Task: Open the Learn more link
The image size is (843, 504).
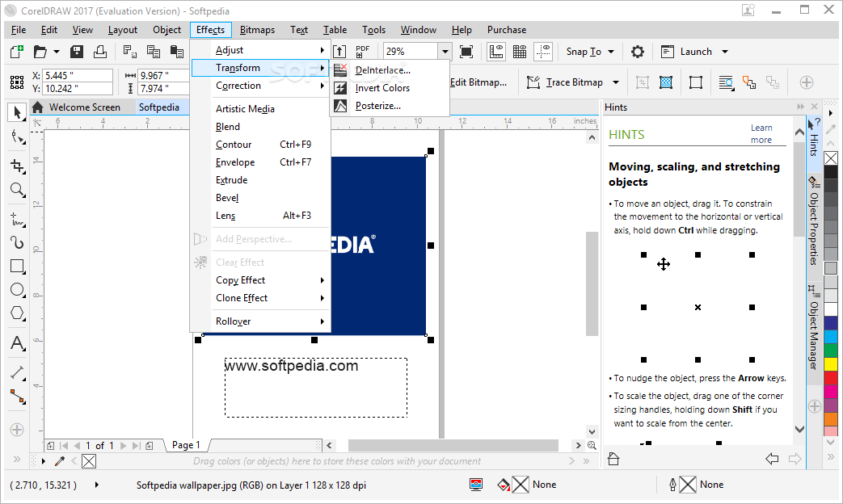Action: 761,134
